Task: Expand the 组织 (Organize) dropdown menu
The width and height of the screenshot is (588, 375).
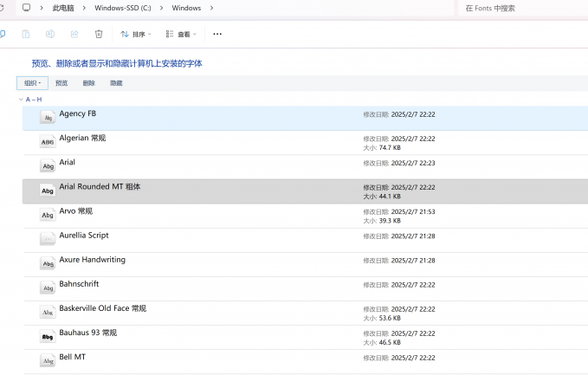Action: pos(32,83)
